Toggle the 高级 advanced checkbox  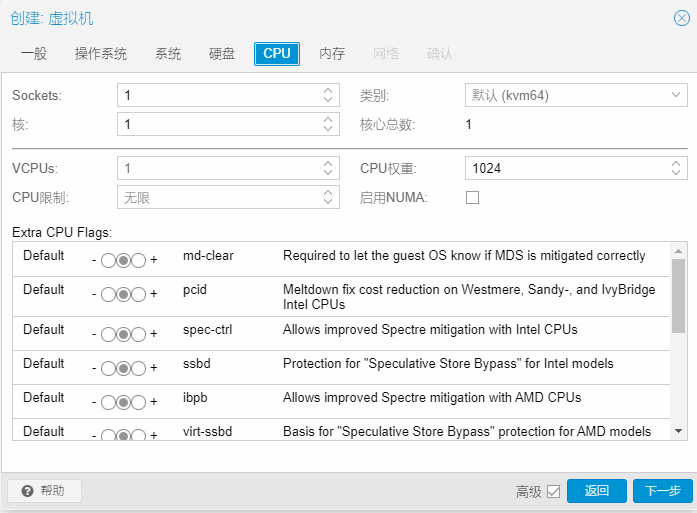(553, 491)
